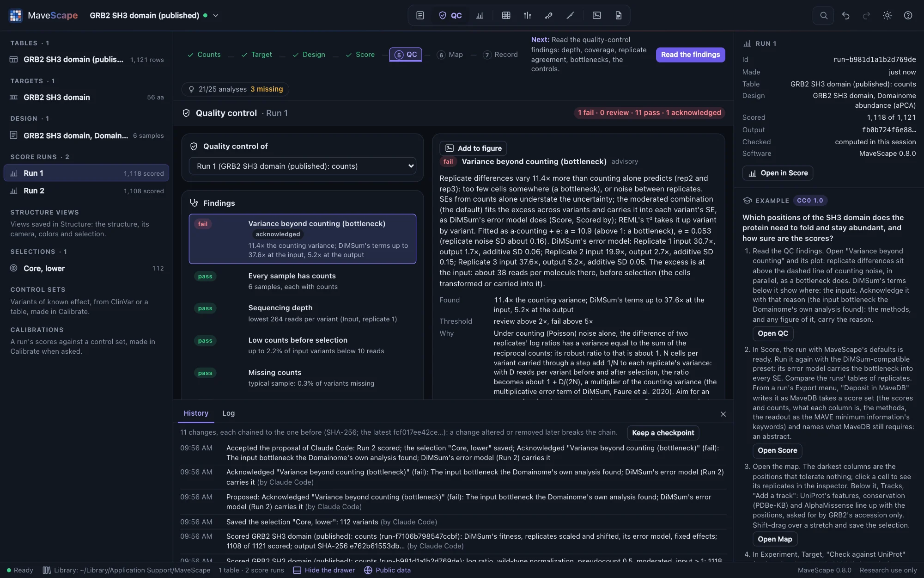Screen dimensions: 924x578
Task: Open the GRB2 SH3 domain (publis... table
Action: (x=86, y=60)
